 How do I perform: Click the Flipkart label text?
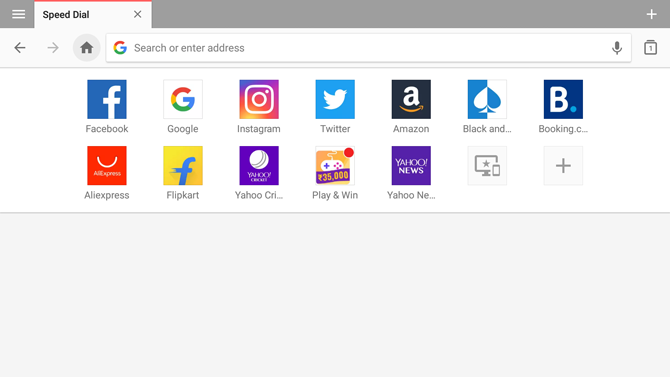point(183,195)
